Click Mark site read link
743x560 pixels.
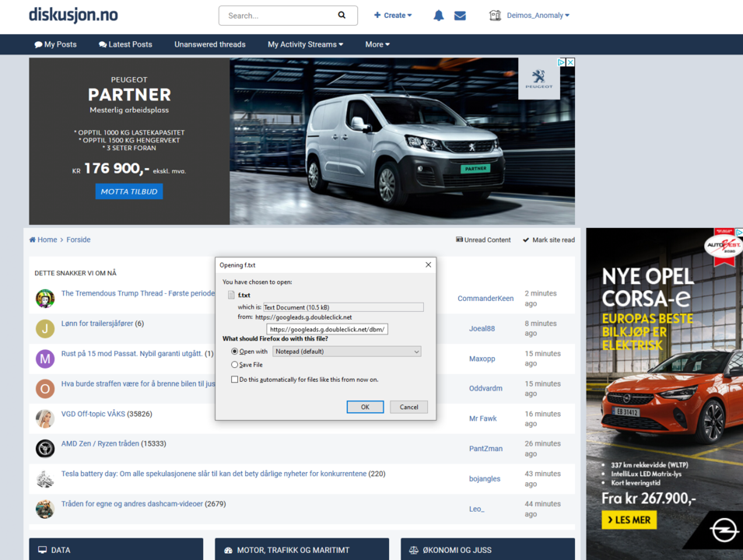pos(548,240)
